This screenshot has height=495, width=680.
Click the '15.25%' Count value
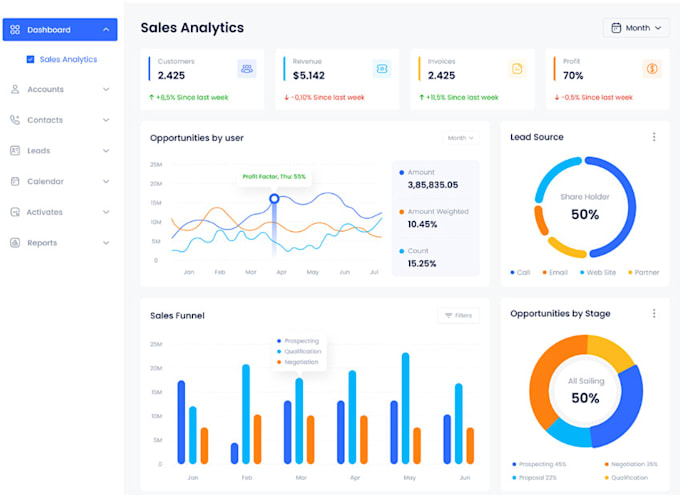click(422, 263)
